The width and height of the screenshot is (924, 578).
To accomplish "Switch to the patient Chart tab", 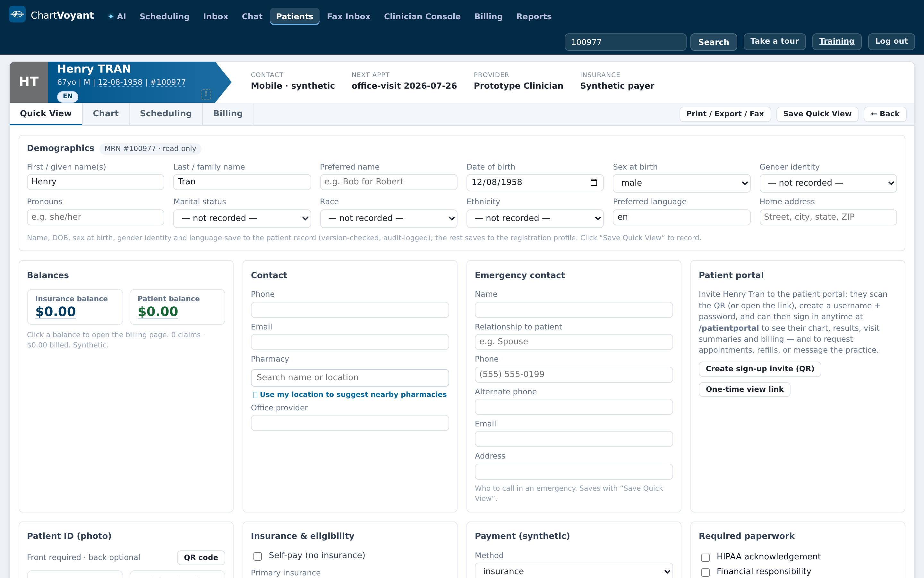I will [106, 114].
